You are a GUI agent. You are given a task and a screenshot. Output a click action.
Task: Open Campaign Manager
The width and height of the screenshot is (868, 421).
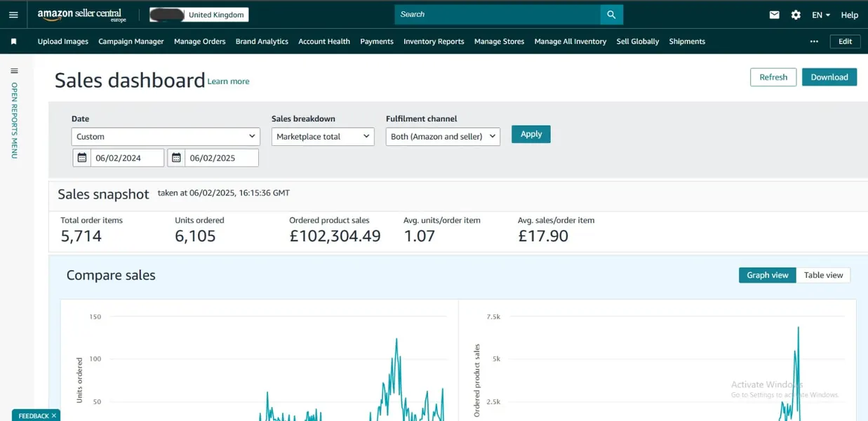pyautogui.click(x=131, y=41)
